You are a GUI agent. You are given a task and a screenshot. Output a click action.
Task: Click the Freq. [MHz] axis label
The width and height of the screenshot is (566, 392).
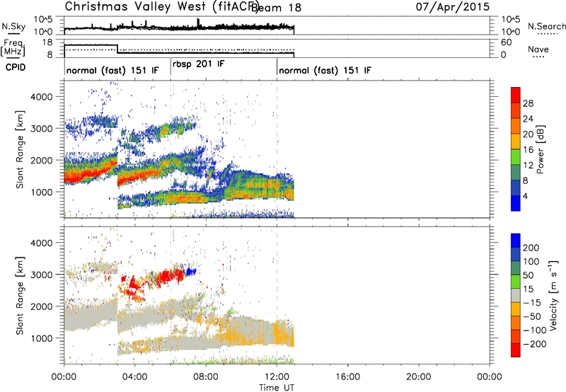(13, 47)
